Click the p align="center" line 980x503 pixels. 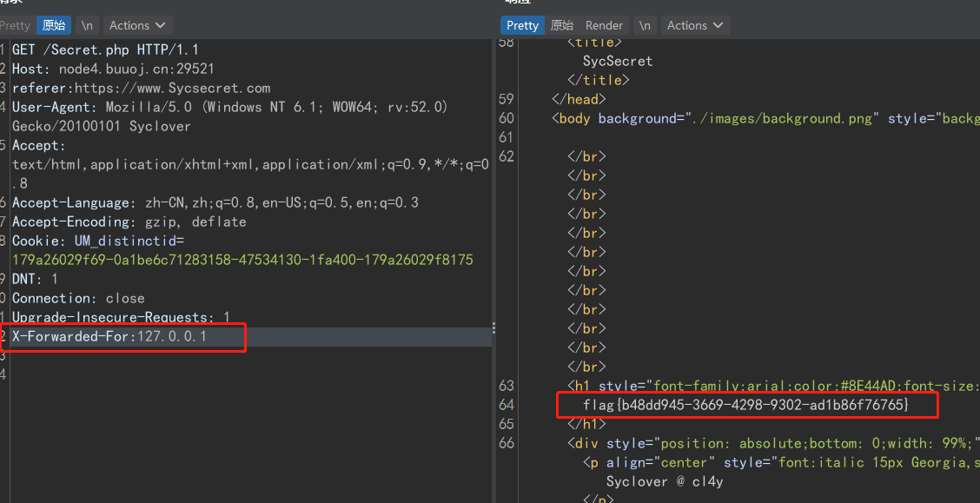pos(781,462)
